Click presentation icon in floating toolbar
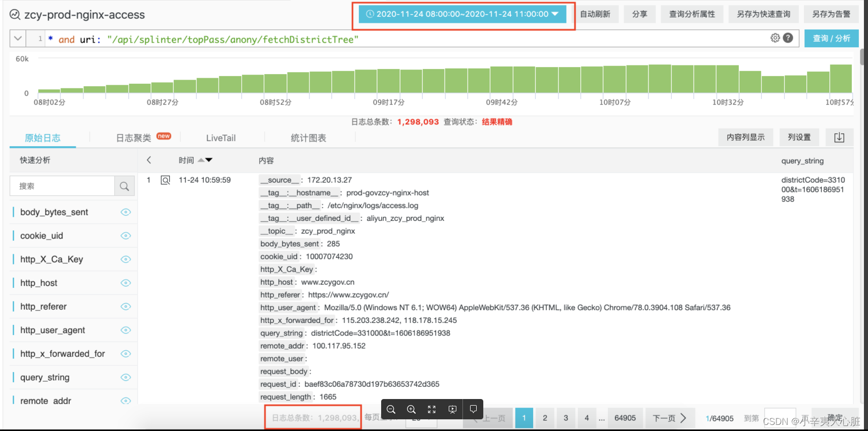 tap(452, 409)
